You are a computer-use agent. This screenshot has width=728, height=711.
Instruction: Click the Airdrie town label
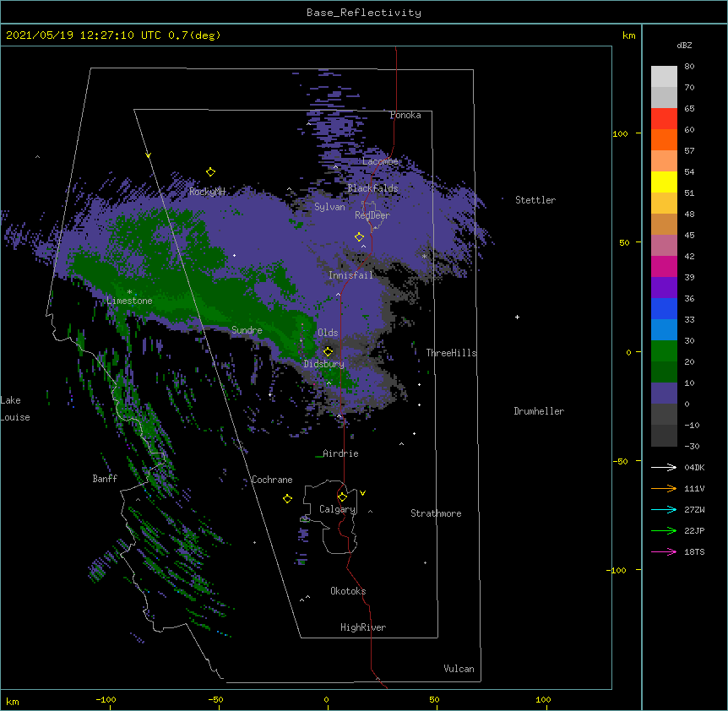[x=340, y=453]
